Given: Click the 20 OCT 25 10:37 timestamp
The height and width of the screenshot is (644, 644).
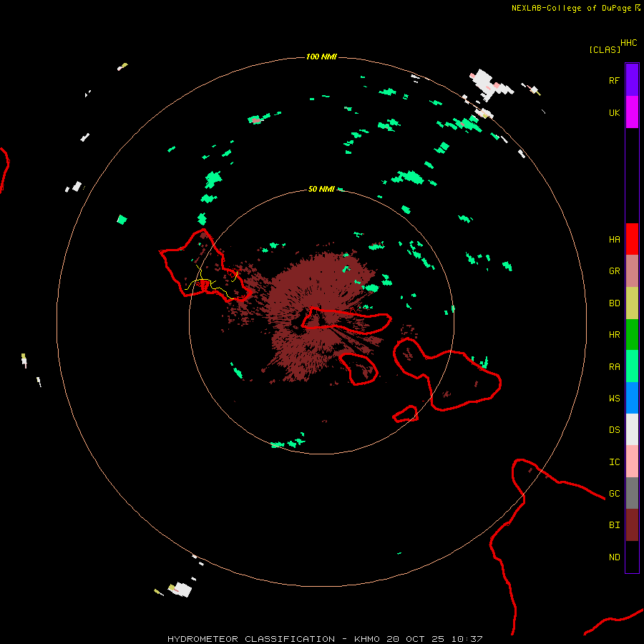Looking at the screenshot, I should [434, 639].
